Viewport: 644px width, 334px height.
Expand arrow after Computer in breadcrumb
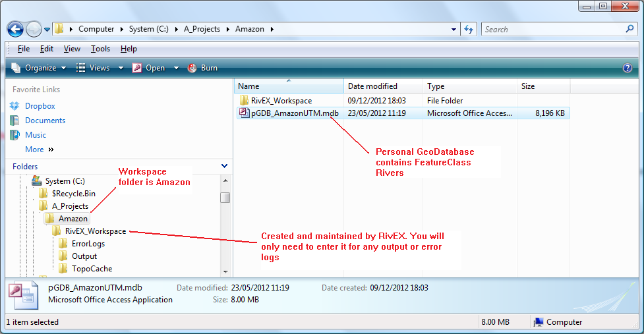tap(121, 29)
